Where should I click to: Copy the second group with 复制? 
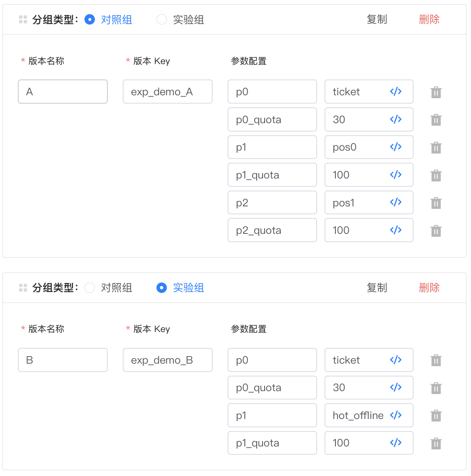coord(377,288)
